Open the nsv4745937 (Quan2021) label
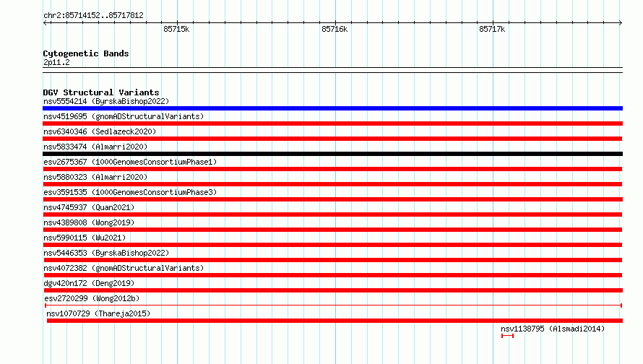This screenshot has width=643, height=364. (x=89, y=207)
